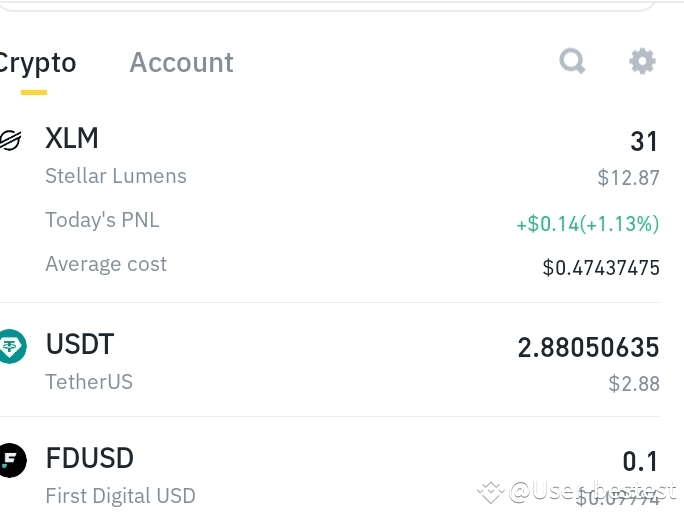
Task: Click the First Digital USD subtitle
Action: click(x=120, y=496)
